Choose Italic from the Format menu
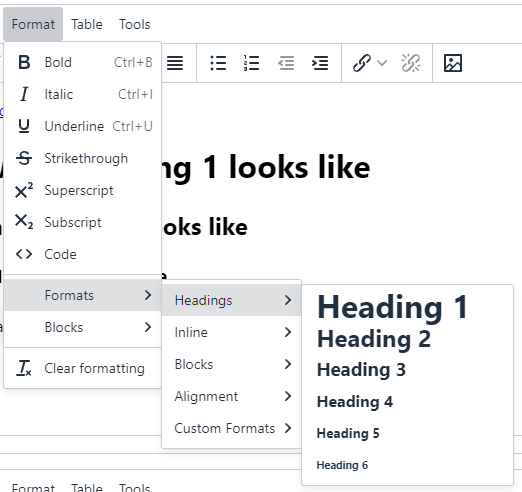The height and width of the screenshot is (492, 522). click(x=83, y=94)
